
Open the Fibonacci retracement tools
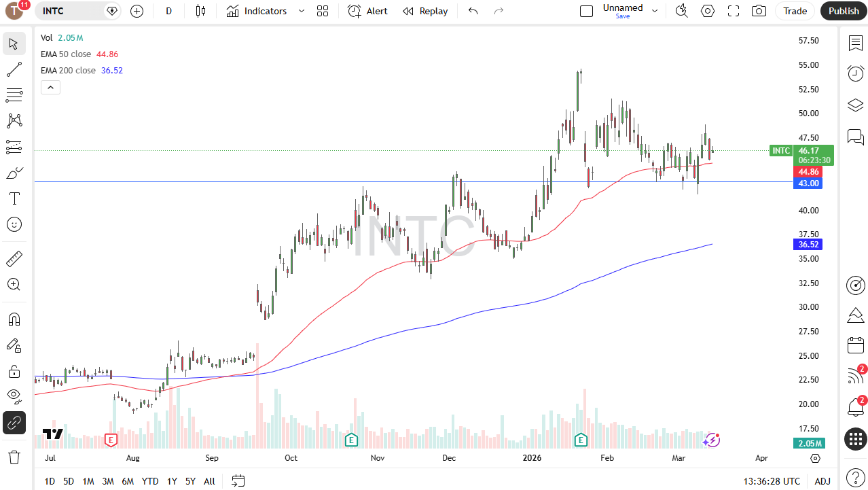[x=14, y=95]
